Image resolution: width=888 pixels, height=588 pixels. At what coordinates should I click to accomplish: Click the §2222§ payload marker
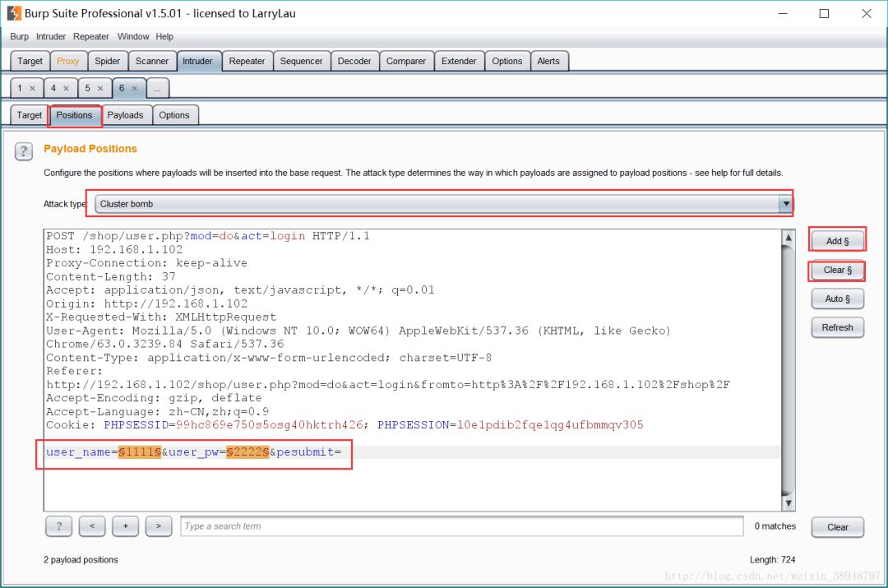click(247, 452)
